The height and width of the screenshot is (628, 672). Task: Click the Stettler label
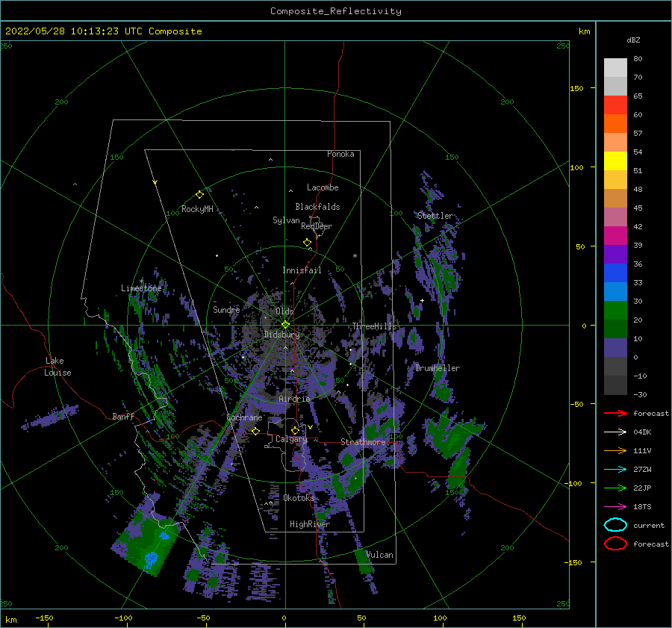(435, 216)
